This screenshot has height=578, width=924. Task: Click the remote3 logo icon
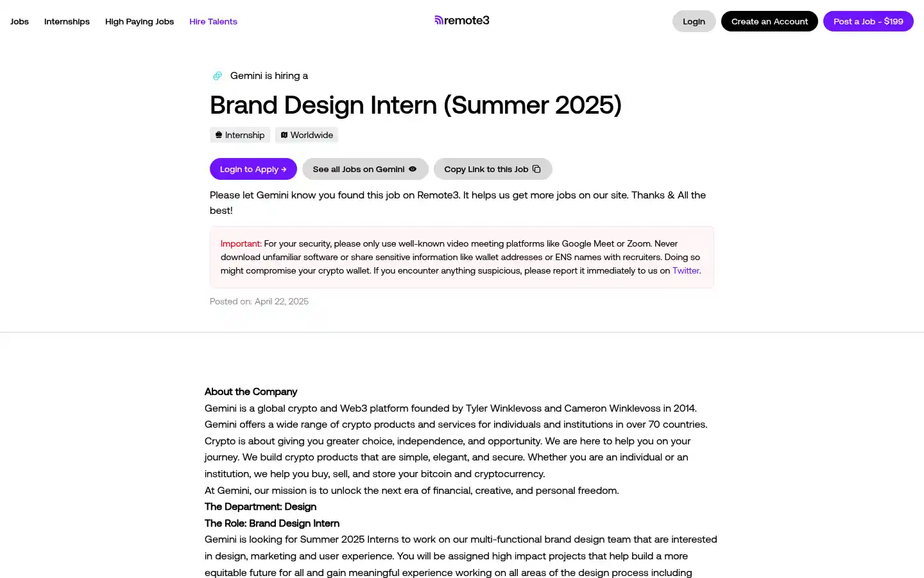point(438,20)
